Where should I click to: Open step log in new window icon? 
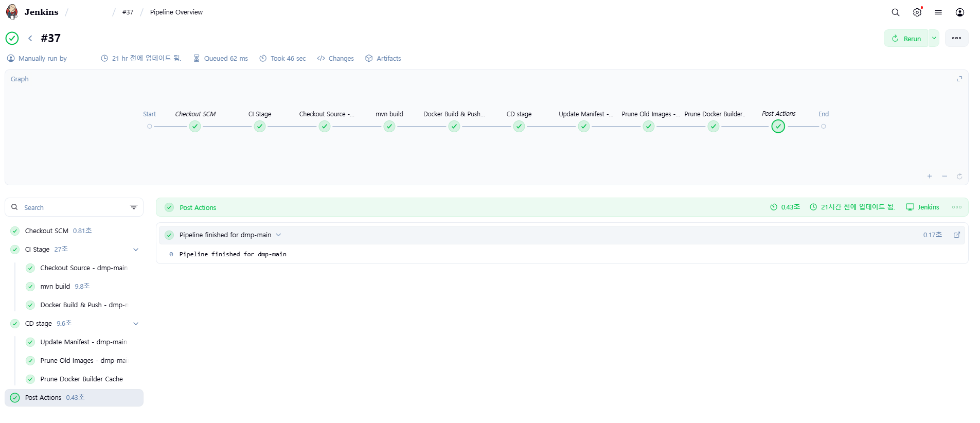coord(956,235)
